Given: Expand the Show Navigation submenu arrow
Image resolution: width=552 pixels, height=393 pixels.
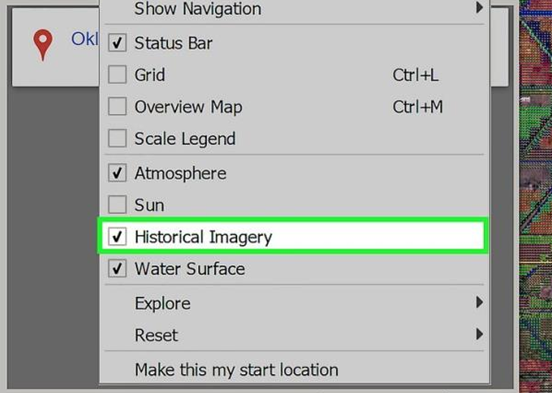Looking at the screenshot, I should [x=479, y=7].
